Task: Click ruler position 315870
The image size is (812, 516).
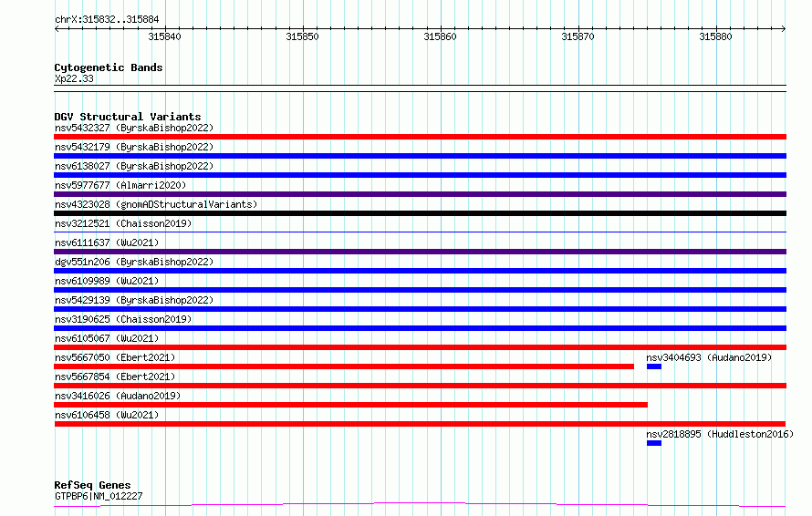Action: pyautogui.click(x=578, y=36)
